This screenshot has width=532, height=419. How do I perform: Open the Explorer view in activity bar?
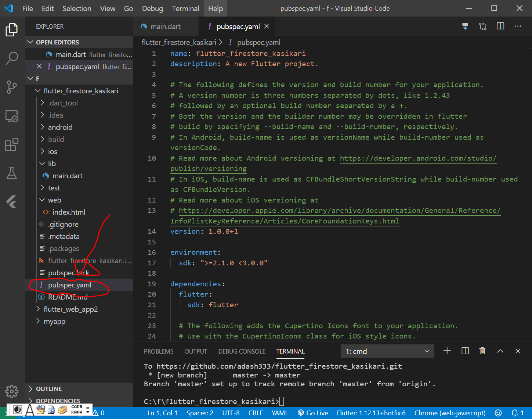pyautogui.click(x=12, y=30)
